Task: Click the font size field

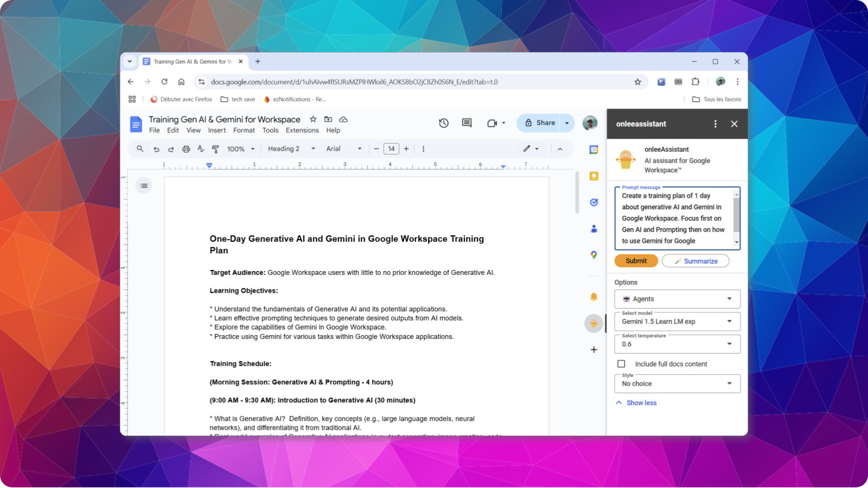Action: tap(391, 149)
